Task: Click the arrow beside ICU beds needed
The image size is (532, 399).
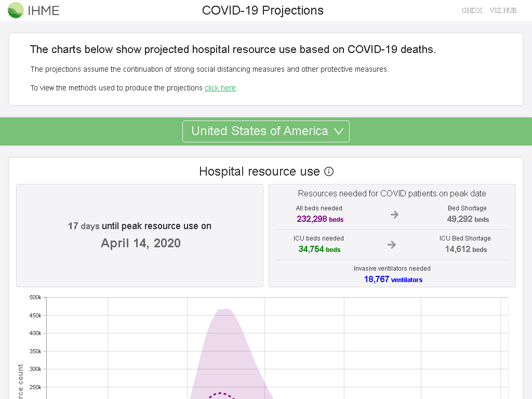Action: 392,245
